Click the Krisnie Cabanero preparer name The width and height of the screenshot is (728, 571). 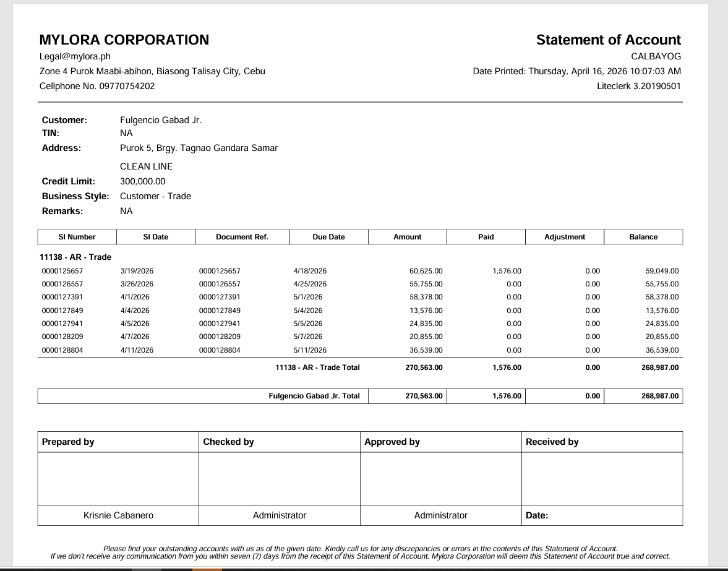[x=118, y=515]
